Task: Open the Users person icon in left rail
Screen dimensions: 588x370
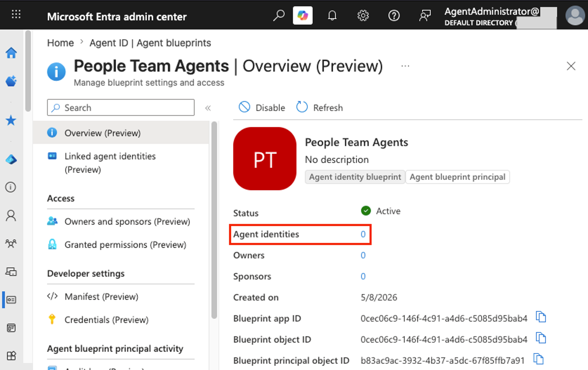Action: click(11, 215)
